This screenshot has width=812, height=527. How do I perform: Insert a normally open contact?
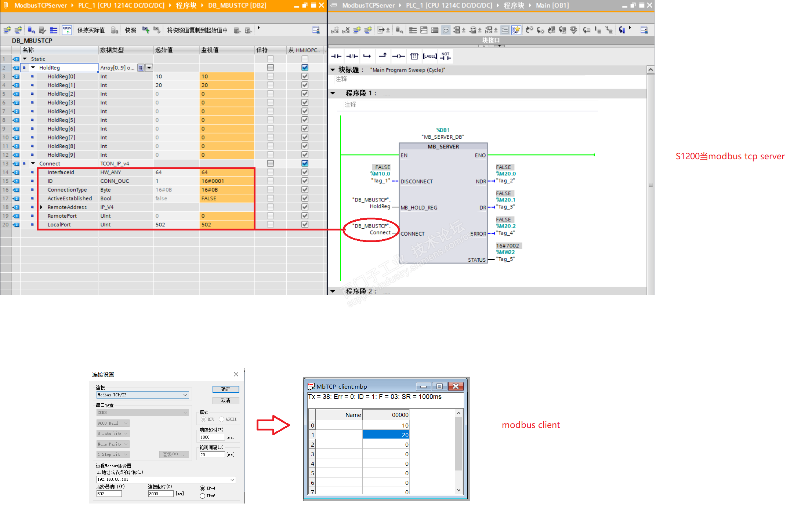pyautogui.click(x=336, y=56)
